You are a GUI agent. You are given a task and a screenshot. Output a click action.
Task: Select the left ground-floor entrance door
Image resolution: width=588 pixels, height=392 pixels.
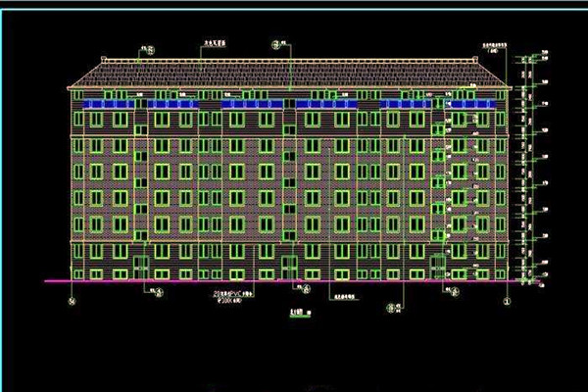coord(141,268)
